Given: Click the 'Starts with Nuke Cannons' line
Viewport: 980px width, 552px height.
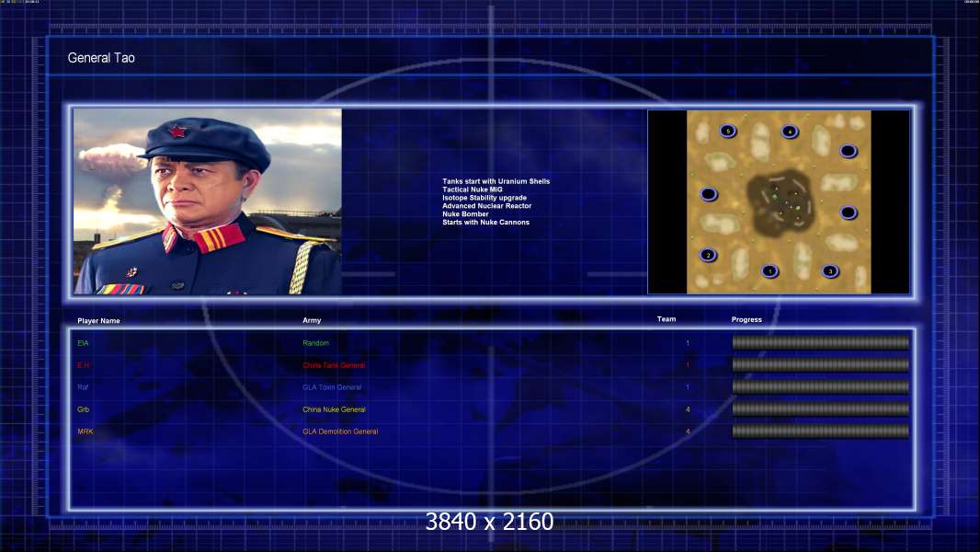Looking at the screenshot, I should tap(485, 222).
